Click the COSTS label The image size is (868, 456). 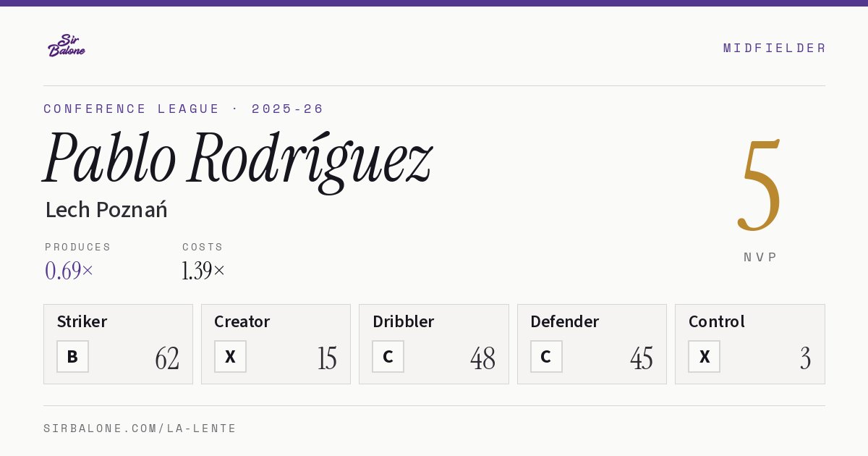point(203,247)
